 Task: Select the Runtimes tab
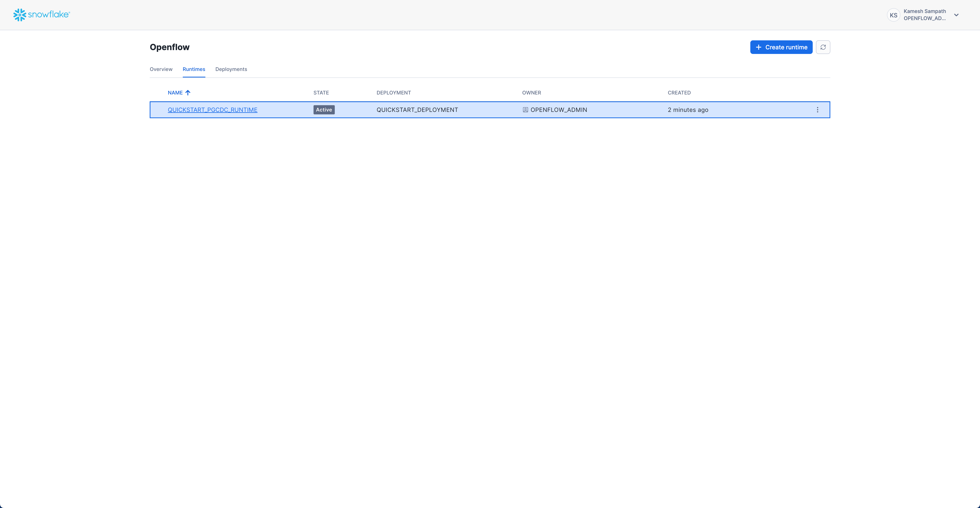tap(194, 69)
